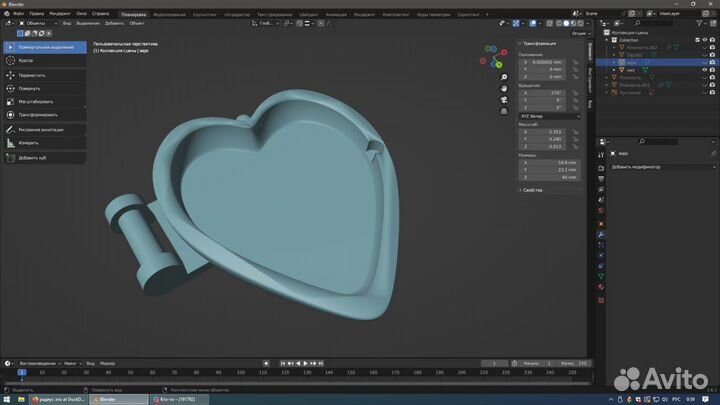This screenshot has height=405, width=720.
Task: Open the Добавить модификатор dropdown
Action: [x=664, y=167]
